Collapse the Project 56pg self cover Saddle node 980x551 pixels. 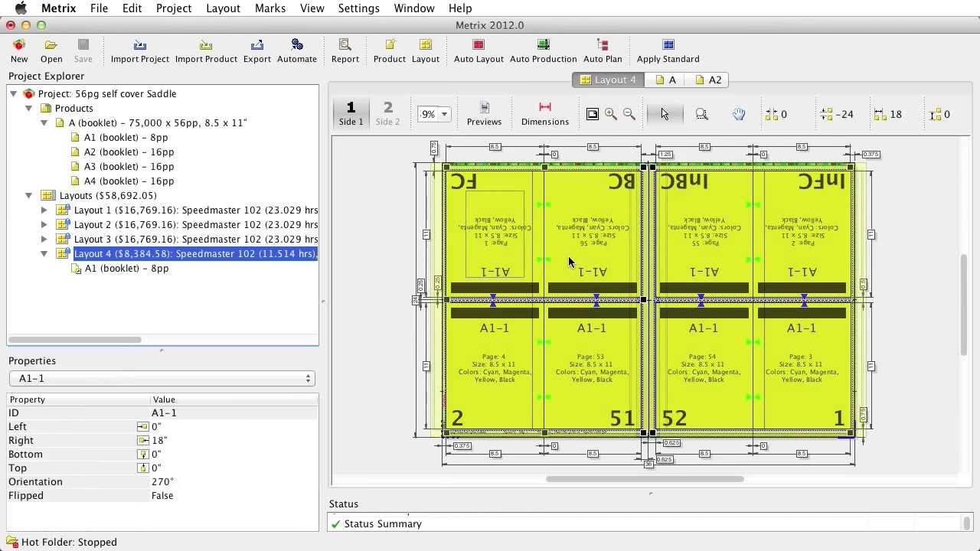[x=13, y=93]
